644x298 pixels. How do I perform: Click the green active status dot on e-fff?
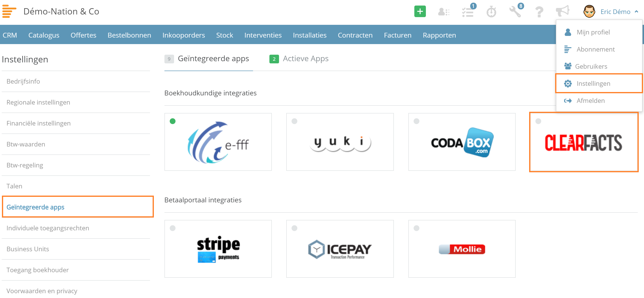click(173, 121)
